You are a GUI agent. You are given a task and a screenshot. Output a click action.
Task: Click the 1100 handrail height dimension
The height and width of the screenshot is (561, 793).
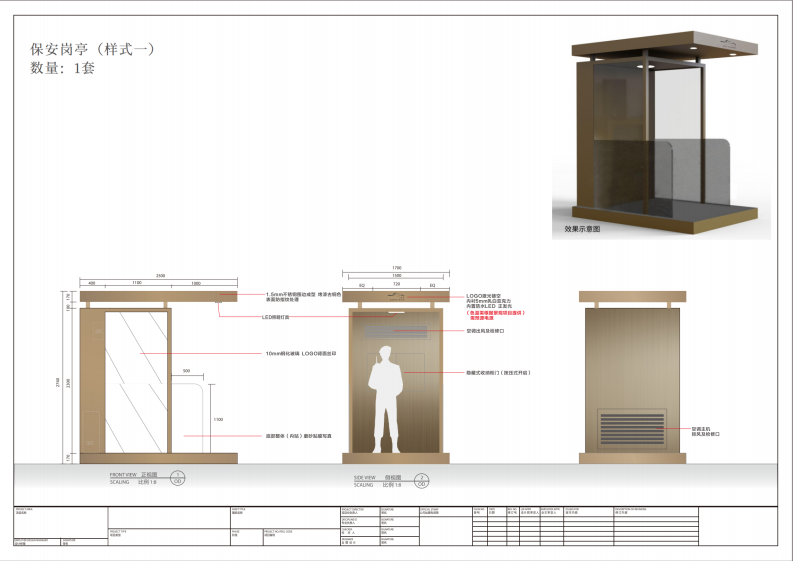tap(218, 420)
